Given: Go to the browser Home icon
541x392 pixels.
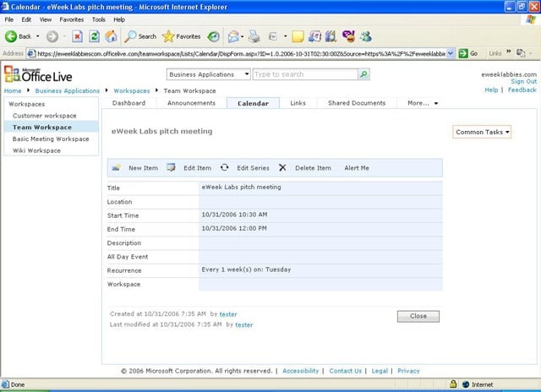Looking at the screenshot, I should point(111,36).
